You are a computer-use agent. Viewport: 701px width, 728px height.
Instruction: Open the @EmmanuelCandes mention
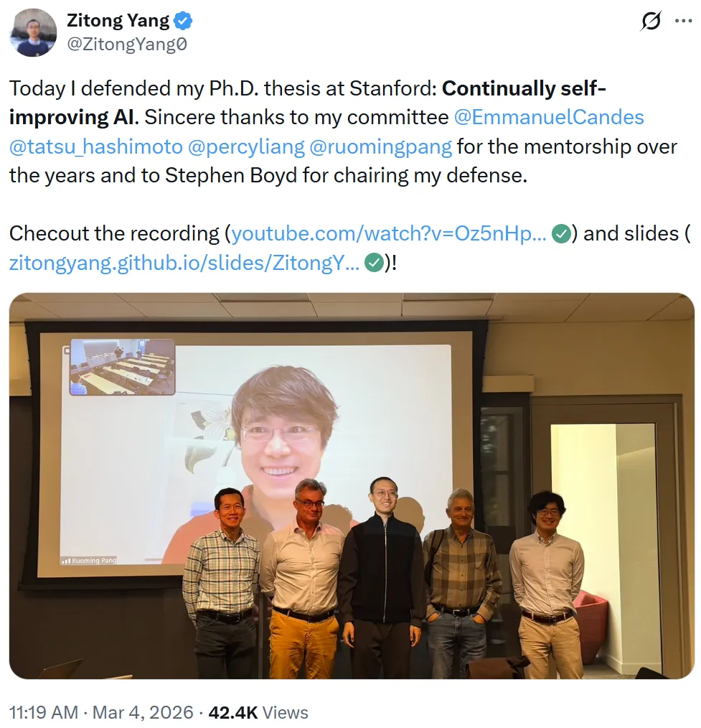[550, 117]
